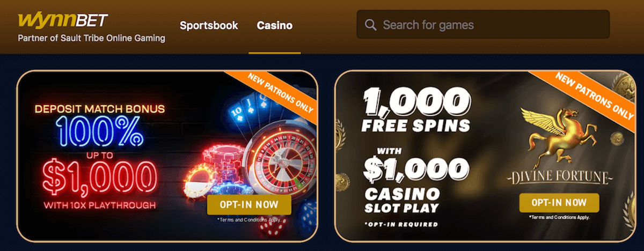
Task: Switch to the Casino tab
Action: click(x=275, y=25)
